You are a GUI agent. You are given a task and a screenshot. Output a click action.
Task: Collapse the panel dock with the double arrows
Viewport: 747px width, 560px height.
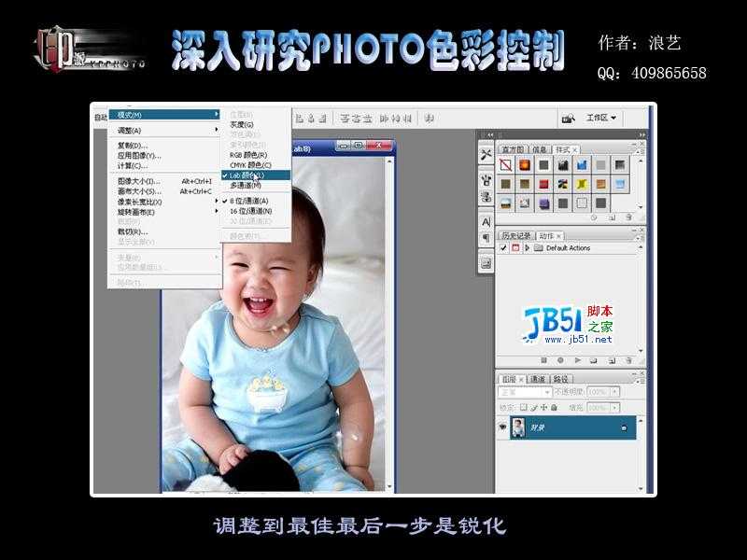641,135
